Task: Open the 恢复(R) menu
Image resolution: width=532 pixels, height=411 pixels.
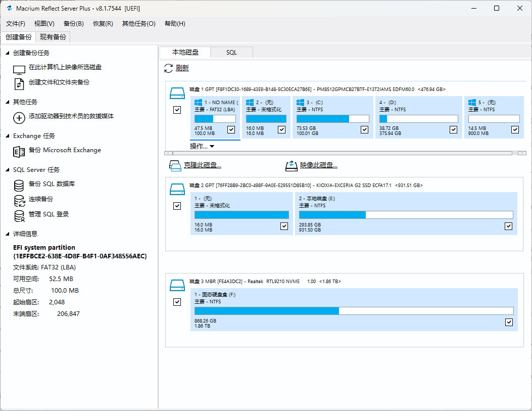Action: (x=103, y=24)
